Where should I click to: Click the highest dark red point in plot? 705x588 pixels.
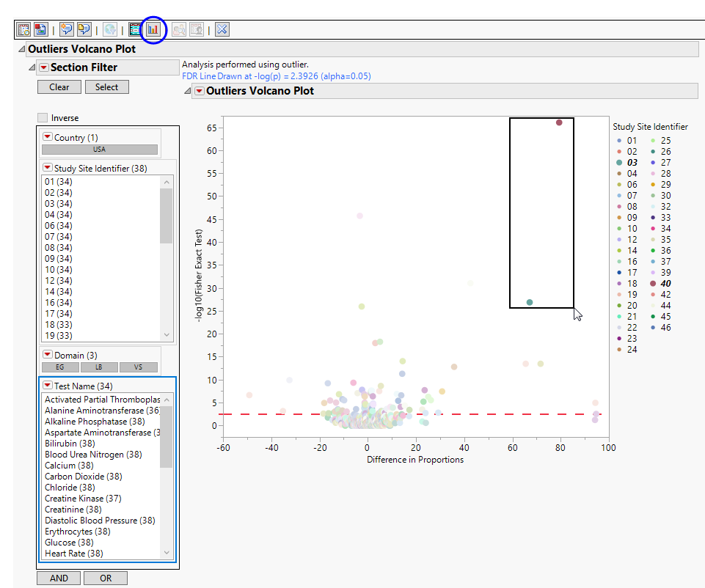click(559, 122)
